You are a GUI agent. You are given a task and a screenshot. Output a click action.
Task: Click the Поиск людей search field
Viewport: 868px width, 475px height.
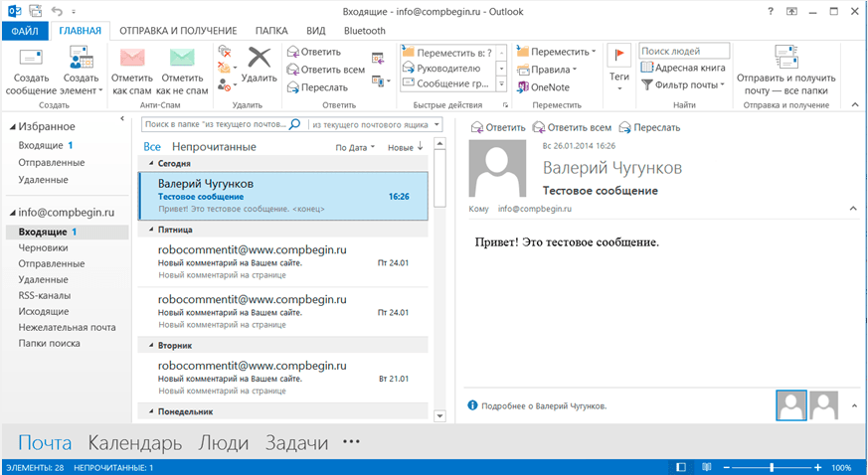(x=684, y=51)
